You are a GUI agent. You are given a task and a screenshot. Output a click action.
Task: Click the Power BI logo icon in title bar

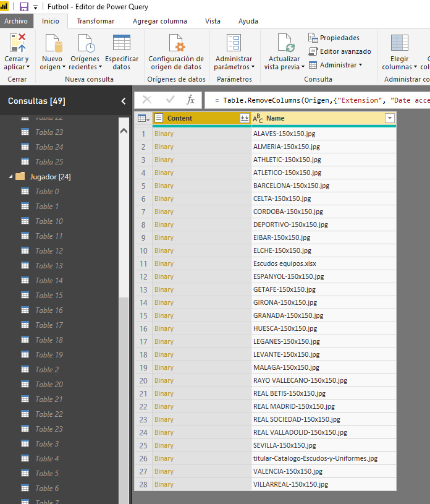tap(4, 6)
